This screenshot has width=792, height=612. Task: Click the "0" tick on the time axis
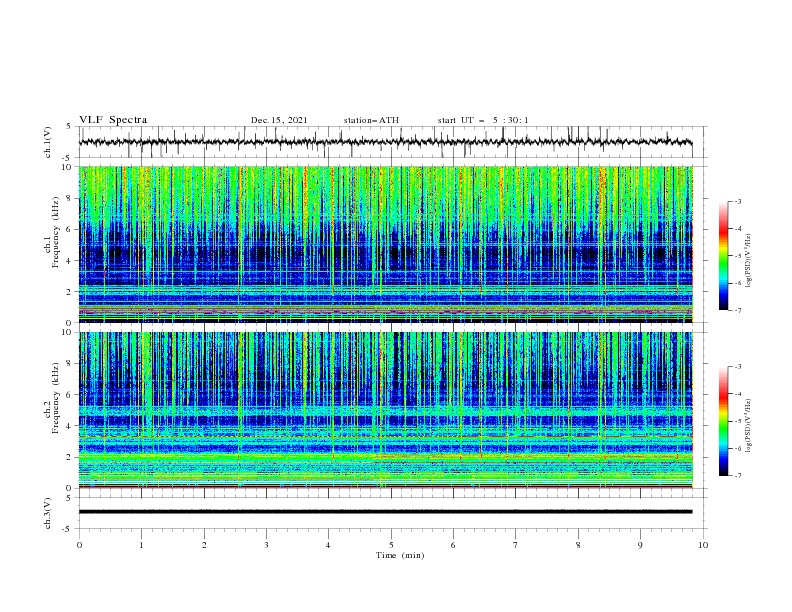click(79, 545)
